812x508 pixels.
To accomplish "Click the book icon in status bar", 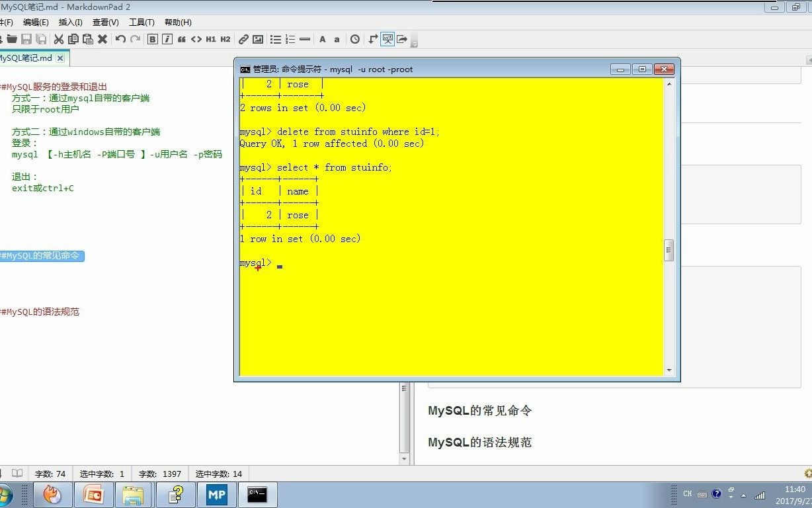I will (17, 474).
